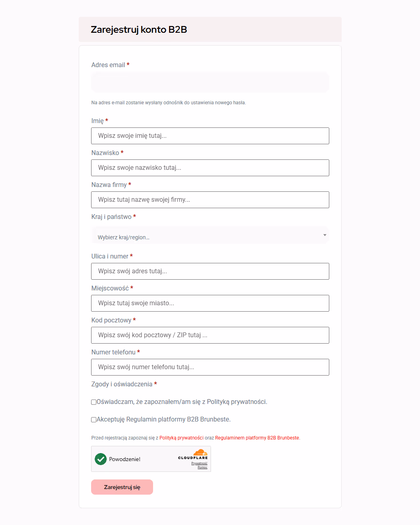Select the Nazwisko input field

tap(210, 168)
